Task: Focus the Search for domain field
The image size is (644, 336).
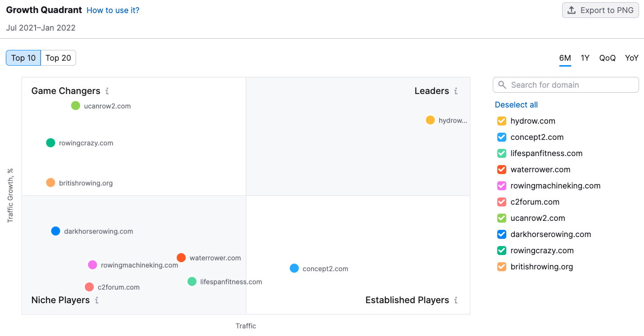Action: pos(566,85)
